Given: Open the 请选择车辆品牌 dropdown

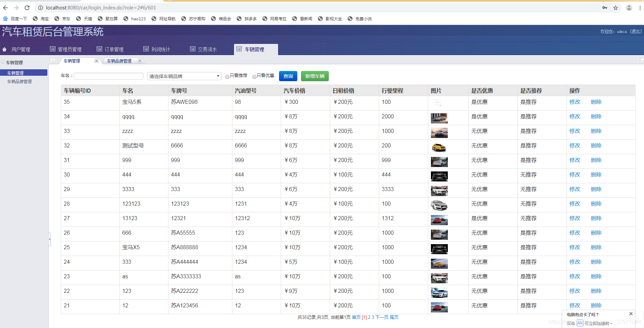Looking at the screenshot, I should tap(184, 76).
